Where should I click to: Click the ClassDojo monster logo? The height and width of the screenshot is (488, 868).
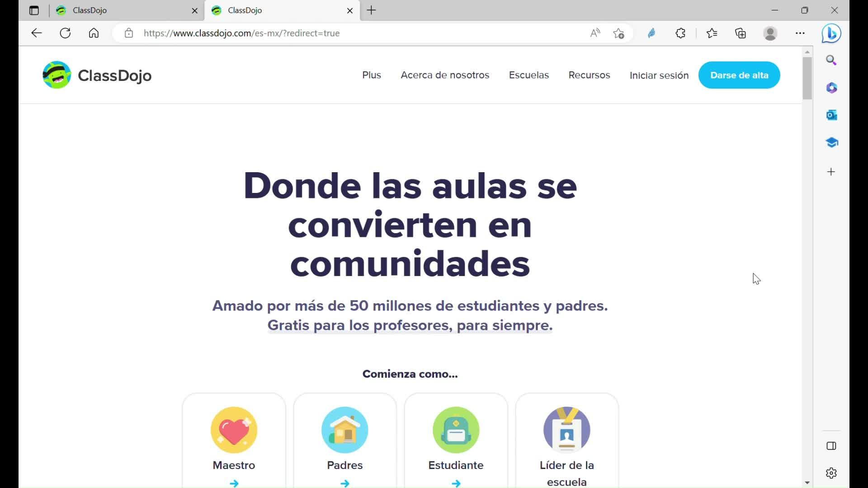point(57,75)
